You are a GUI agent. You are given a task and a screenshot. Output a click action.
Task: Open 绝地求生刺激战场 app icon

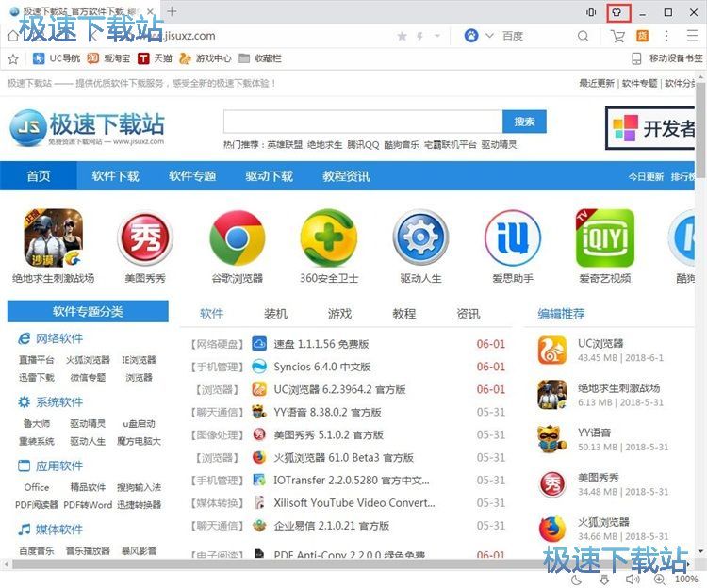pyautogui.click(x=53, y=237)
